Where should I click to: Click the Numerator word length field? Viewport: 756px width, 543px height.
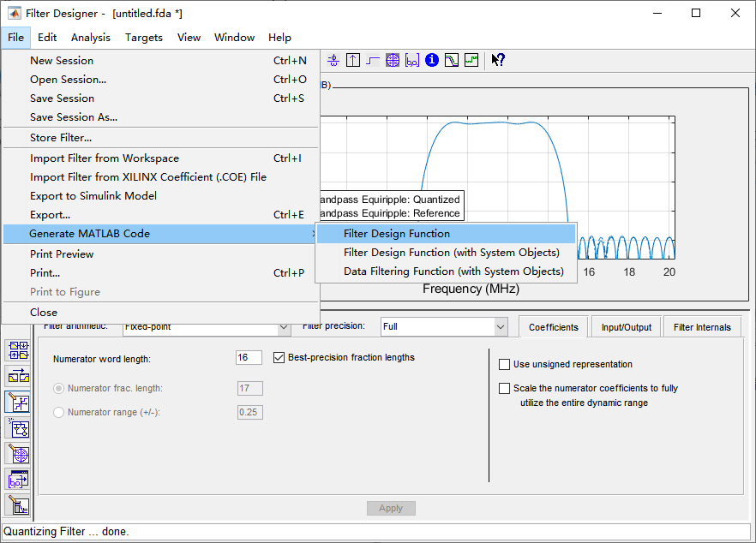pos(249,357)
